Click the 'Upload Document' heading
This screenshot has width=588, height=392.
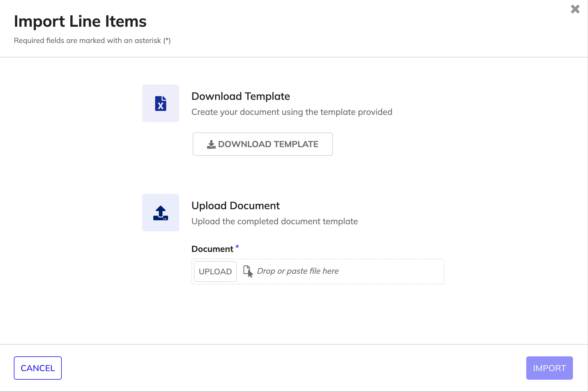(x=236, y=206)
